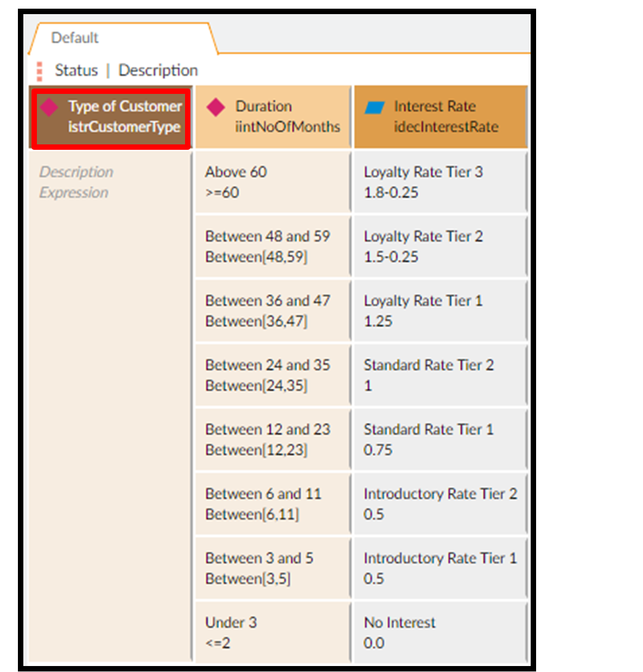Screen dimensions: 643x672
Task: Click the pink diamond icon beside Duration
Action: [x=216, y=107]
